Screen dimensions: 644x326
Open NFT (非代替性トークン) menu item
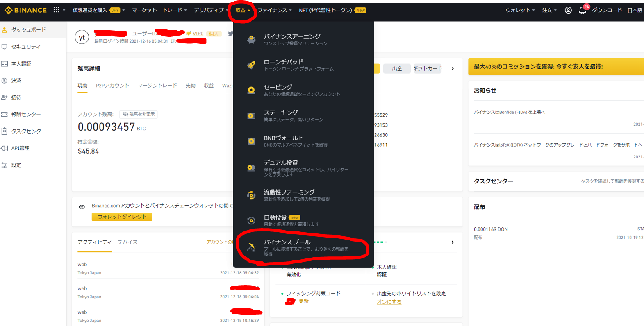tap(332, 10)
